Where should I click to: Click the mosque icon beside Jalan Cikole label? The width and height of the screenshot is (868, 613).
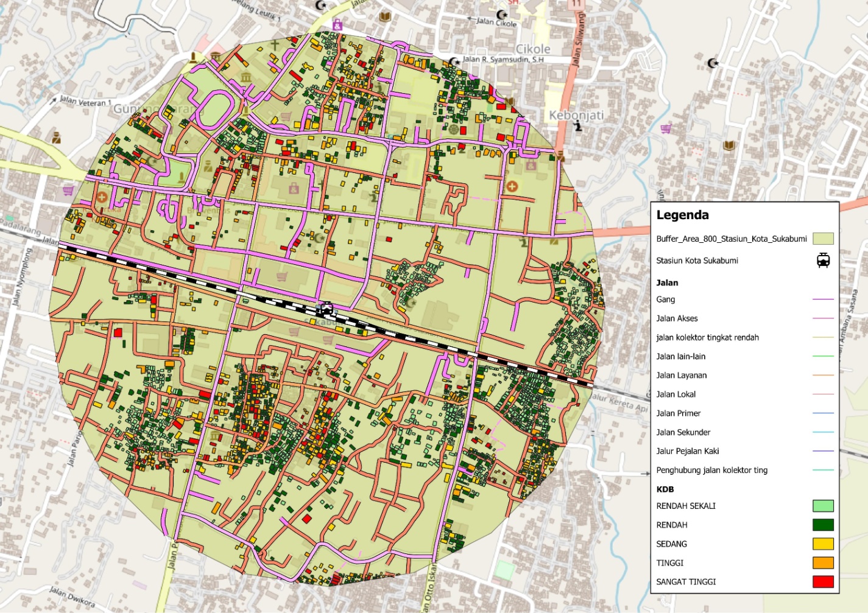coord(502,15)
